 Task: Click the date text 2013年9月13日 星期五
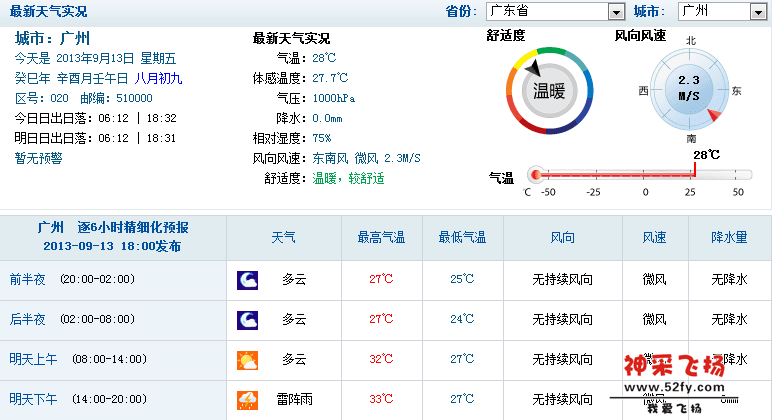(x=116, y=58)
